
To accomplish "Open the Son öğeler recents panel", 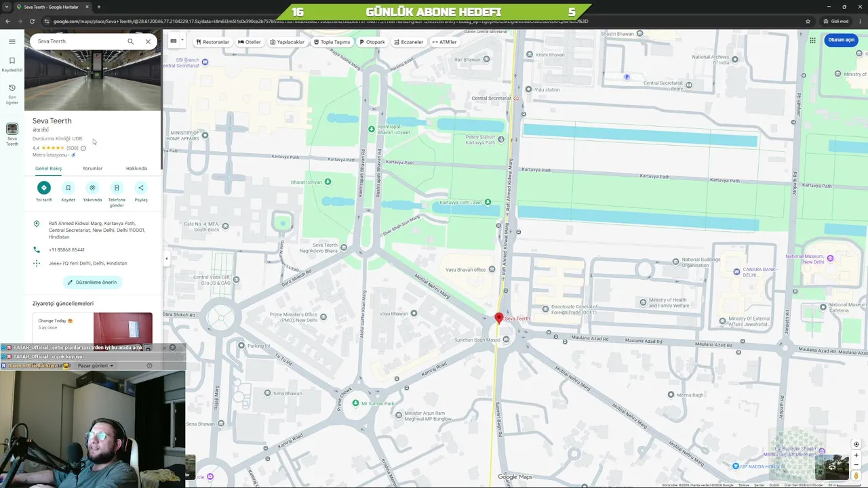I will click(12, 94).
